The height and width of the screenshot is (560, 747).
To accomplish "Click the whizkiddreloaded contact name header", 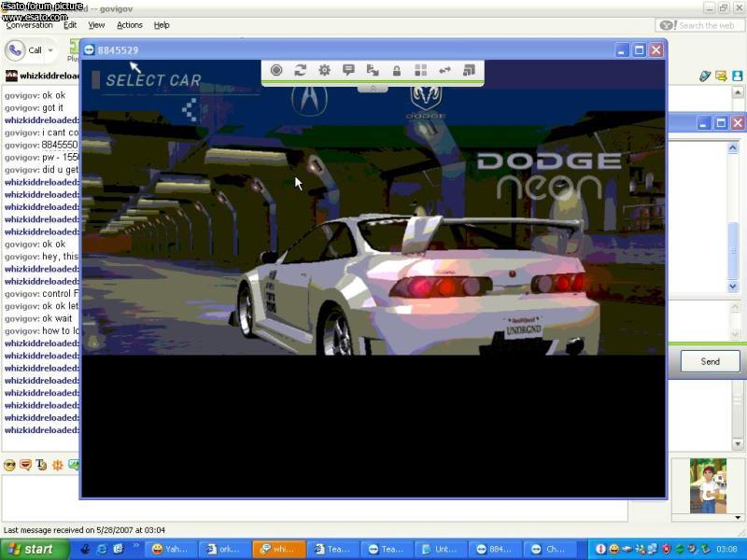I will [x=49, y=76].
